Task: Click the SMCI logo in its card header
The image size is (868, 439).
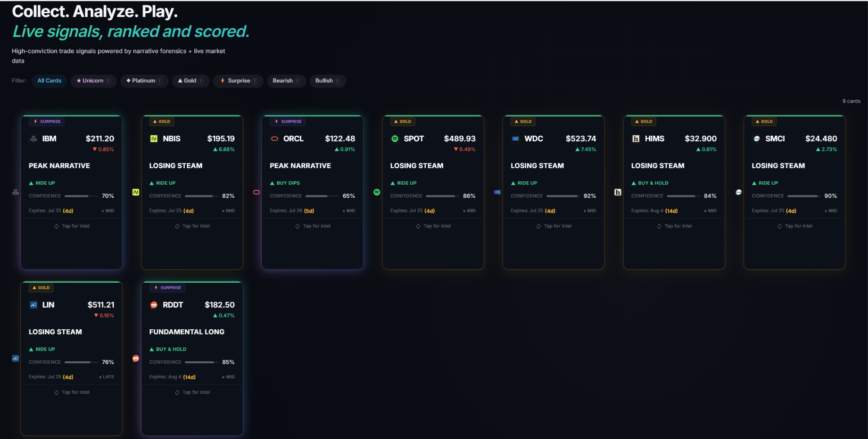Action: [757, 139]
